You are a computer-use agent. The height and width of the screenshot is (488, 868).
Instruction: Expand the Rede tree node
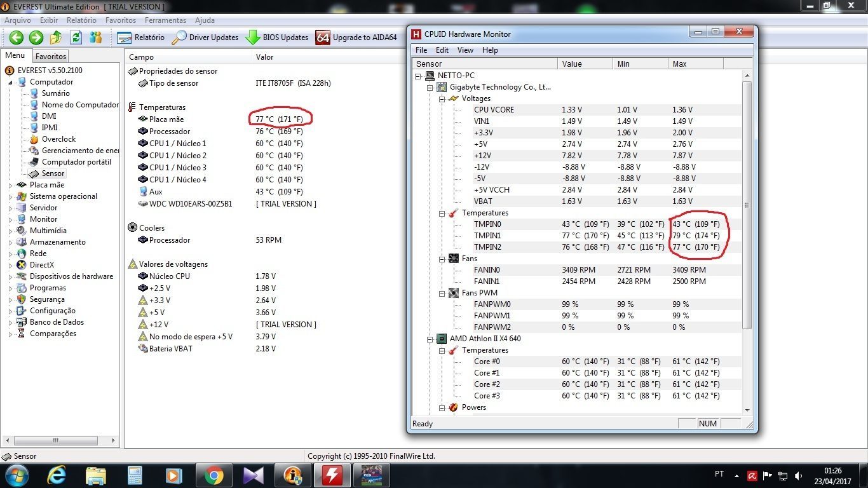click(10, 254)
